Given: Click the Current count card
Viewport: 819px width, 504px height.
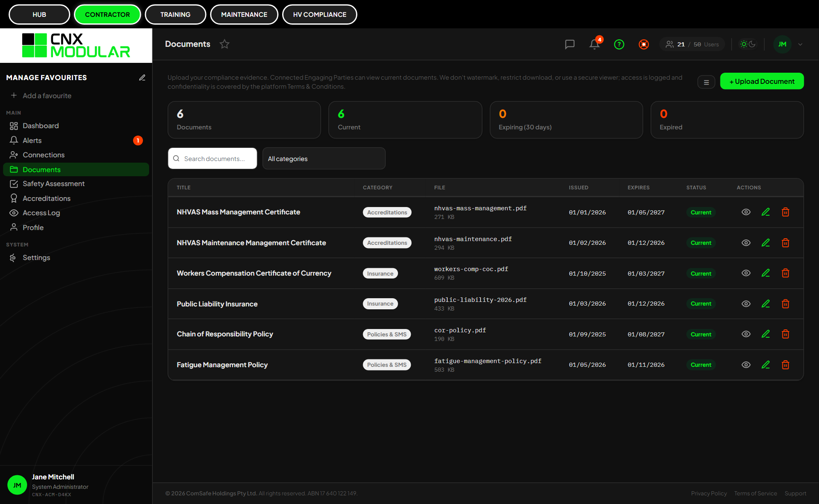Looking at the screenshot, I should coord(405,120).
